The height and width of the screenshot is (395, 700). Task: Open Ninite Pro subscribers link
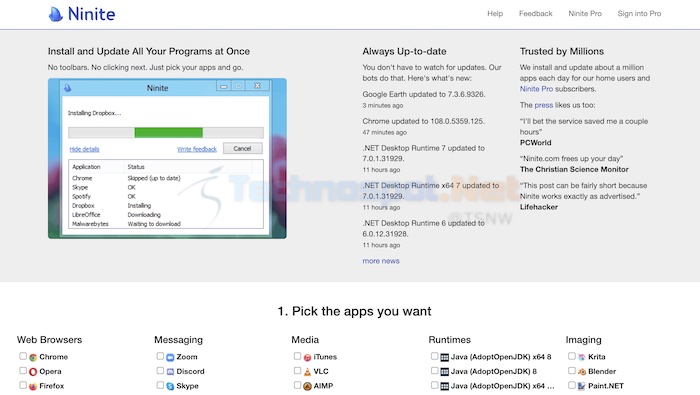pos(536,89)
